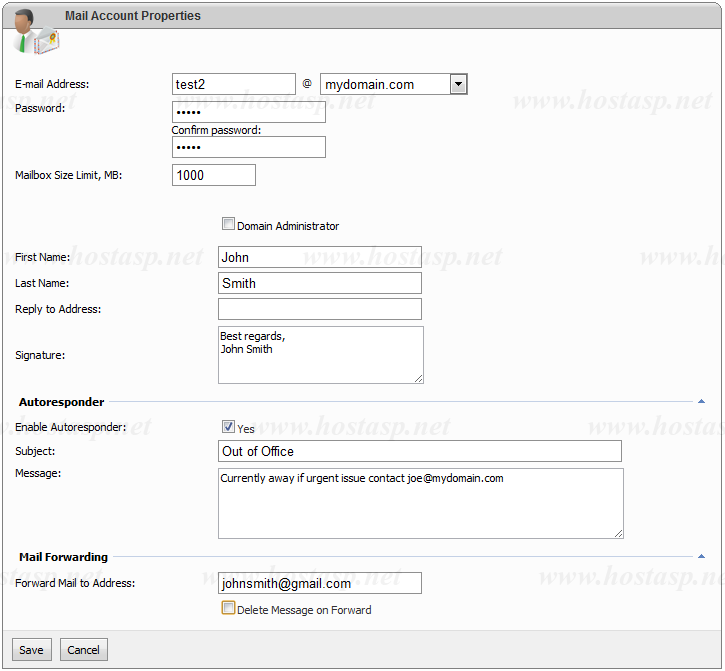
Task: Focus the empty Reply to Address field
Action: coord(319,309)
